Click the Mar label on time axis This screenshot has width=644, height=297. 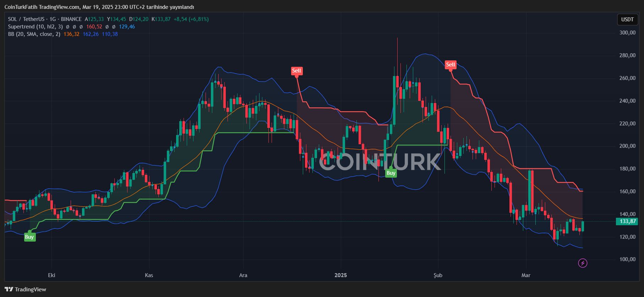coord(526,275)
